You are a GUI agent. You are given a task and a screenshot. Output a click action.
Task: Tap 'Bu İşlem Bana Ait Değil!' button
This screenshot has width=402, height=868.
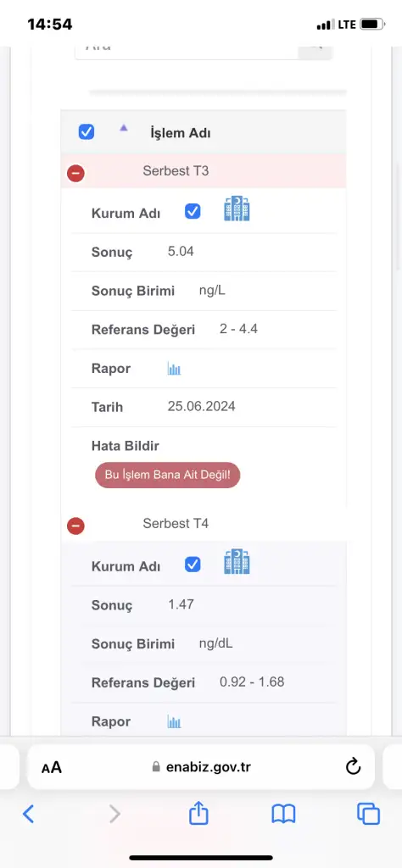tap(168, 475)
